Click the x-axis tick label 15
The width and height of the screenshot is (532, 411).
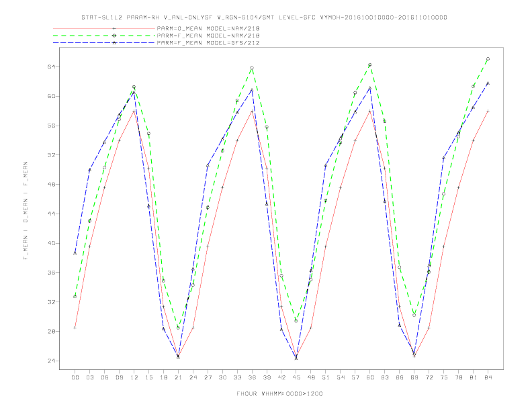tap(148, 377)
